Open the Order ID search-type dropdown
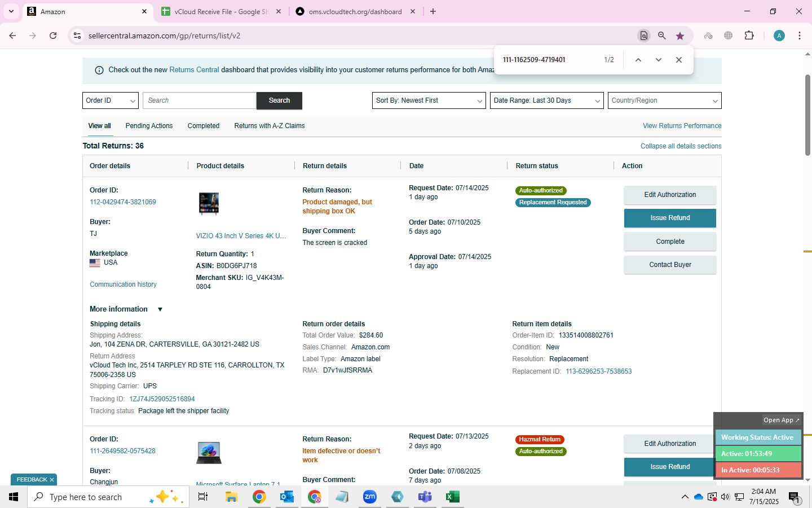Viewport: 812px width, 508px height. [111, 100]
